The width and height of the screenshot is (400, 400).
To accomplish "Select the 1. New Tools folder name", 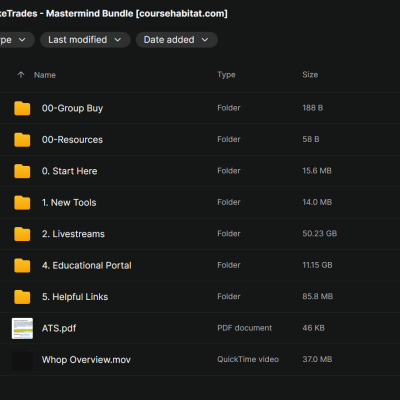I will point(69,202).
